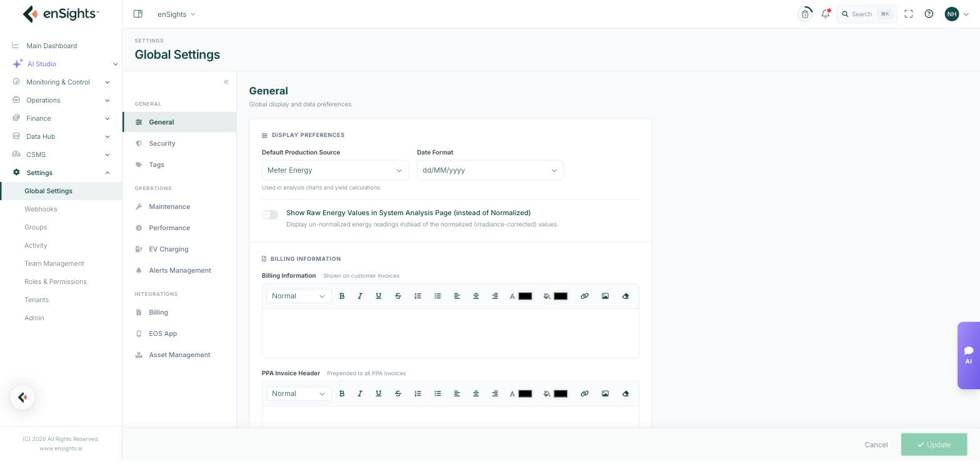
Task: Insert image in Billing Information editor
Action: pyautogui.click(x=605, y=296)
